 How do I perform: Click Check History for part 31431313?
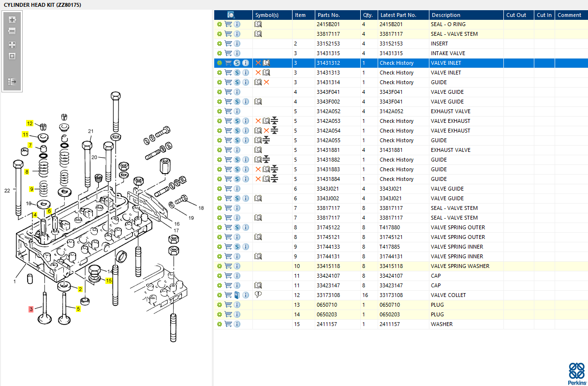(x=397, y=73)
